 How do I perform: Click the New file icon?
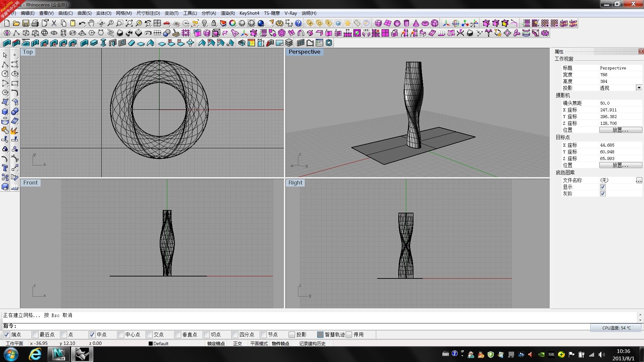[7, 23]
